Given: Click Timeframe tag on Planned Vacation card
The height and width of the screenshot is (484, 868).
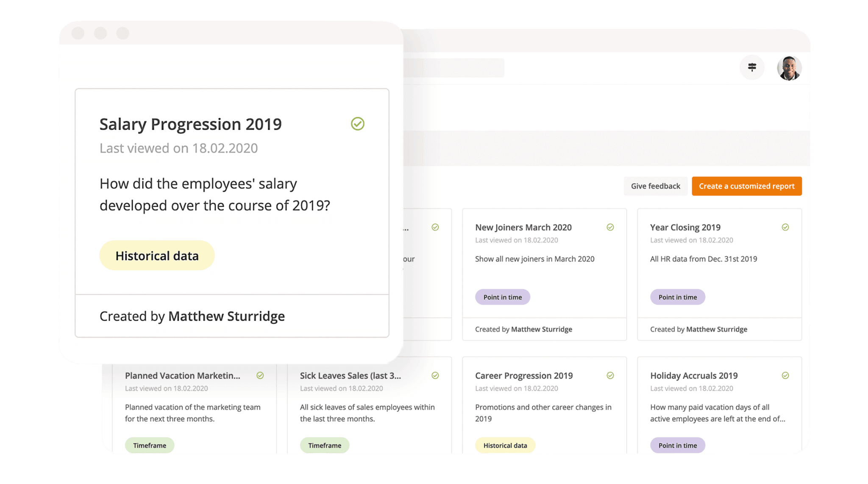Looking at the screenshot, I should (149, 445).
